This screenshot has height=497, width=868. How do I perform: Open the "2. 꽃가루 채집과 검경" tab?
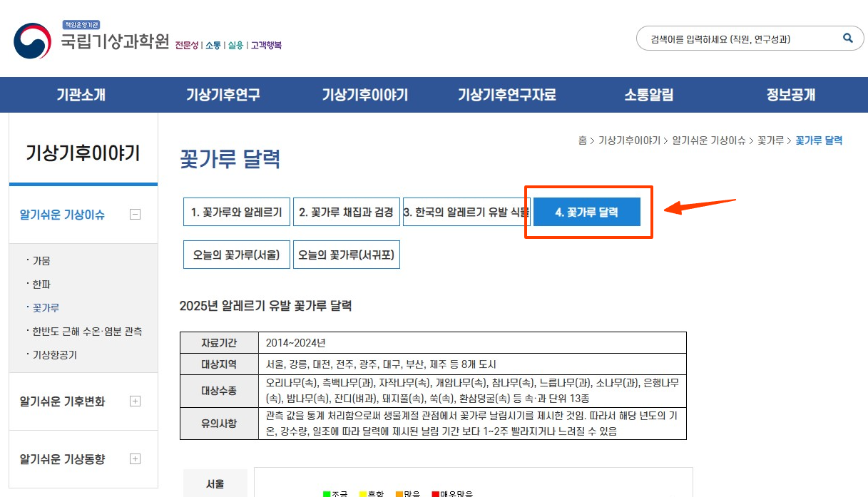tap(347, 212)
